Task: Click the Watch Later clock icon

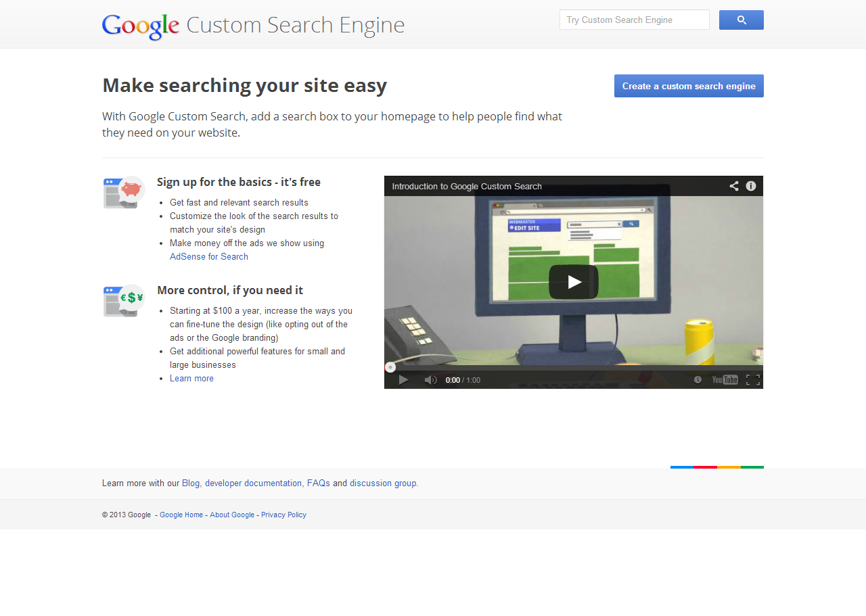Action: pyautogui.click(x=698, y=380)
